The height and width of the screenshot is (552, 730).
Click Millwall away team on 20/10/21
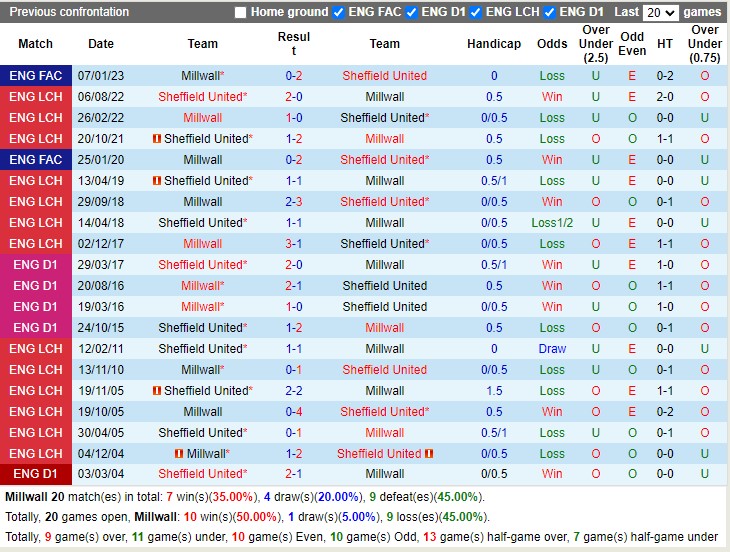point(385,139)
